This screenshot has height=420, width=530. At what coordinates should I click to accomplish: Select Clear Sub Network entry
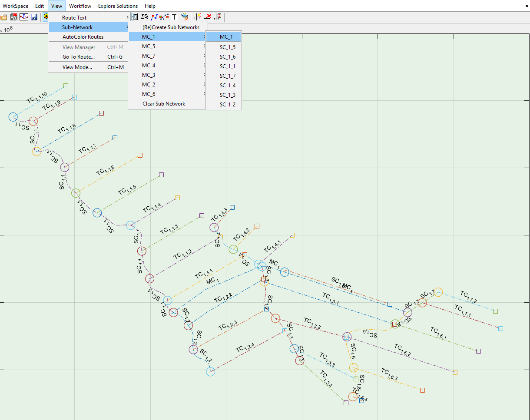(164, 104)
